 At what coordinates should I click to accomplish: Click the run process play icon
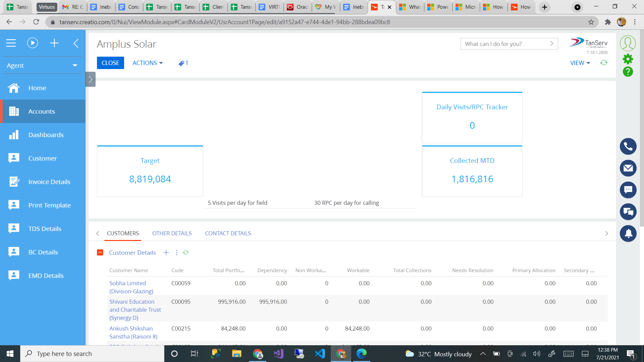point(33,43)
